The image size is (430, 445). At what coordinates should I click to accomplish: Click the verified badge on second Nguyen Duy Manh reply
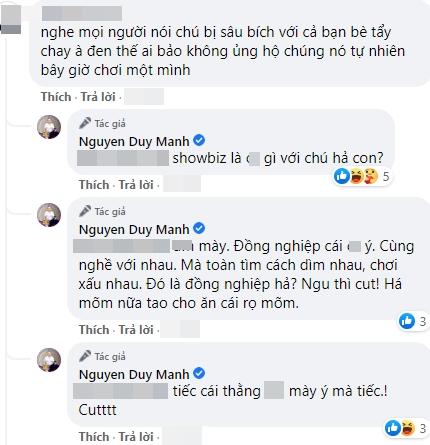pos(199,228)
